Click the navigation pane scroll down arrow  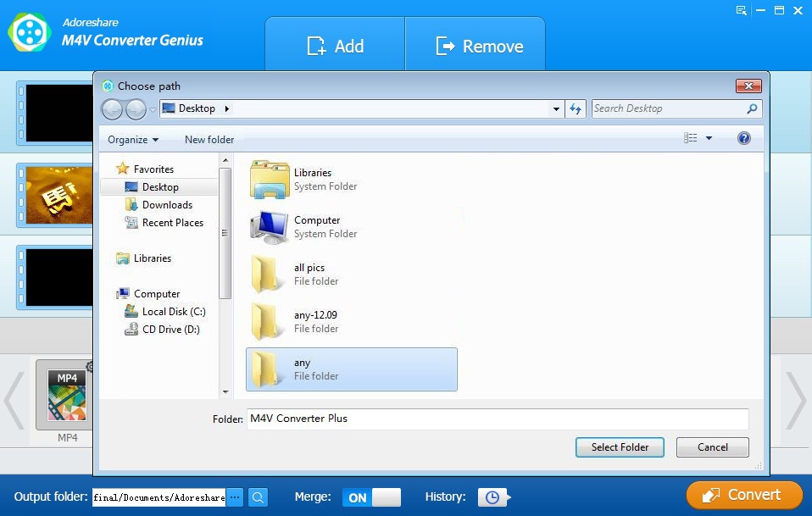click(x=225, y=391)
